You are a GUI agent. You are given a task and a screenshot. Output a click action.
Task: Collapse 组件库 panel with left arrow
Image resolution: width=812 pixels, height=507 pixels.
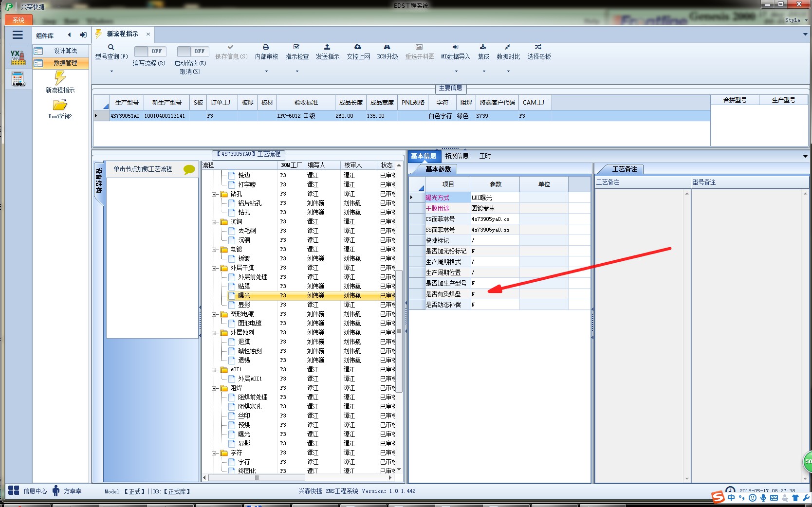[x=69, y=35]
